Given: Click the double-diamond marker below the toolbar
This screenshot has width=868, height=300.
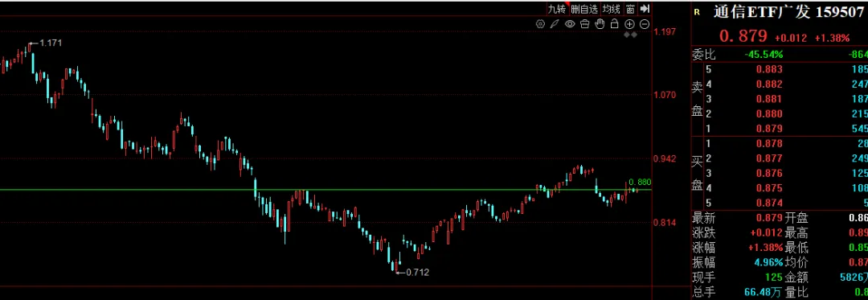Looking at the screenshot, I should (x=631, y=35).
